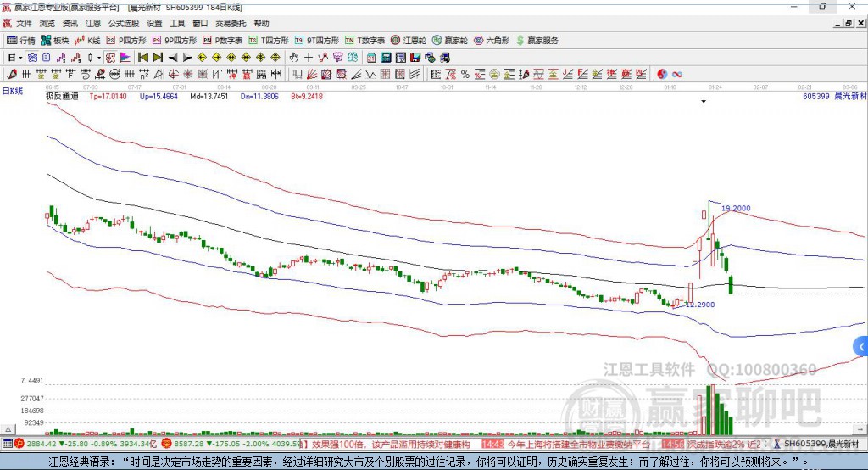Image resolution: width=868 pixels, height=470 pixels.
Task: Click the Gann fan lines icon
Action: point(312,75)
